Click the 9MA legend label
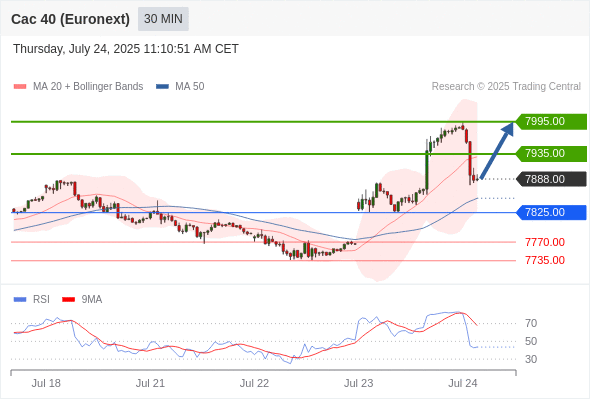The width and height of the screenshot is (590, 400). (92, 300)
